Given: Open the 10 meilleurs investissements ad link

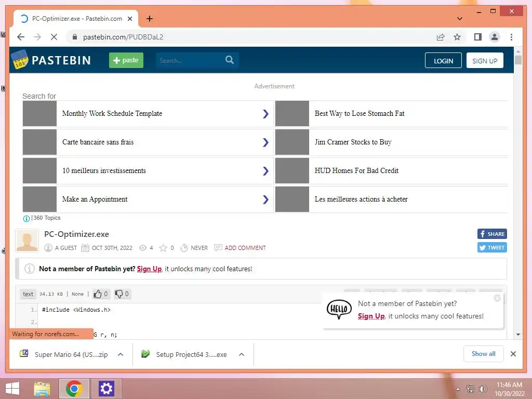Looking at the screenshot, I should pos(104,170).
